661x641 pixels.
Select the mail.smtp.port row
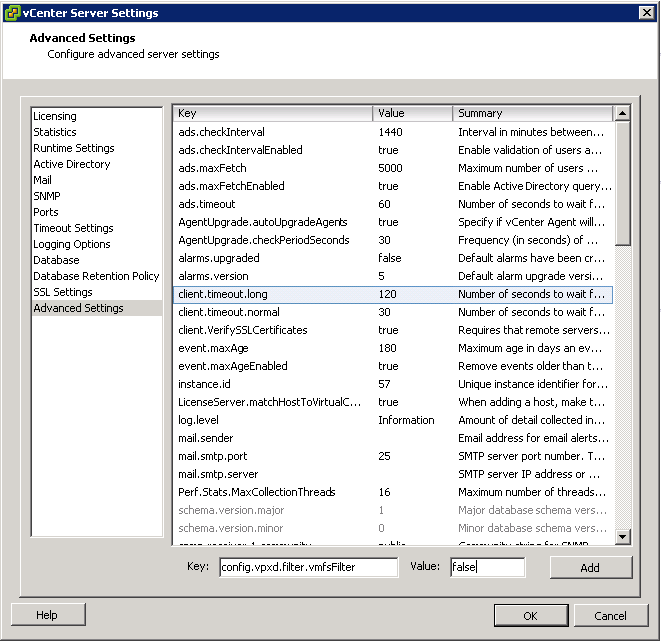click(x=393, y=457)
